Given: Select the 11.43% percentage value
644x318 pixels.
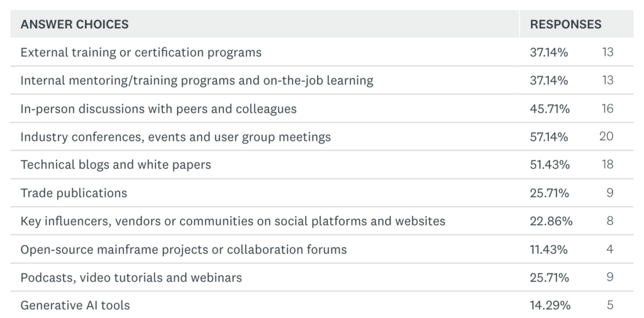Looking at the screenshot, I should tap(548, 249).
